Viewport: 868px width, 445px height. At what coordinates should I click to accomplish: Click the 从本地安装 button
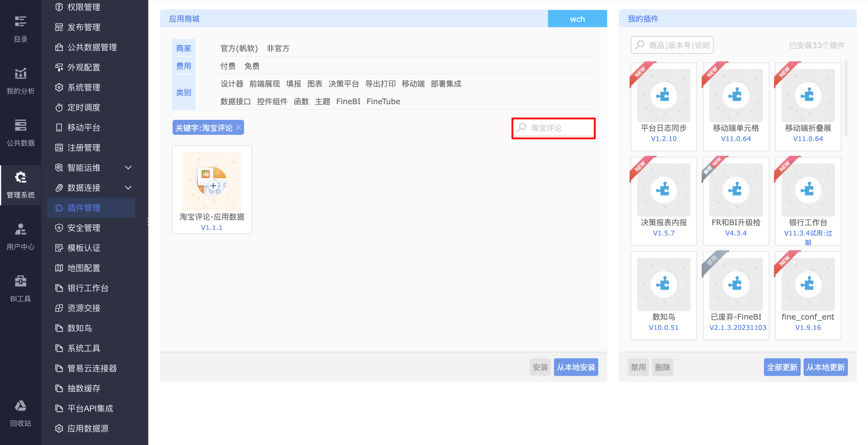pyautogui.click(x=576, y=367)
